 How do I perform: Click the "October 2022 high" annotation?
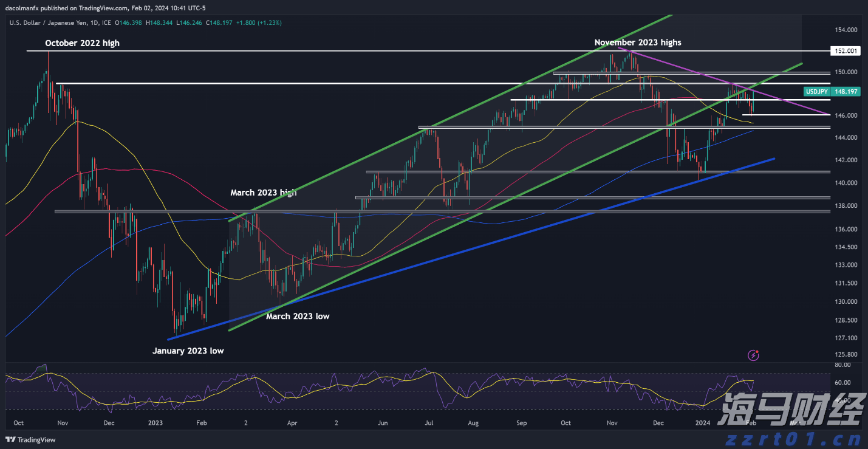82,43
